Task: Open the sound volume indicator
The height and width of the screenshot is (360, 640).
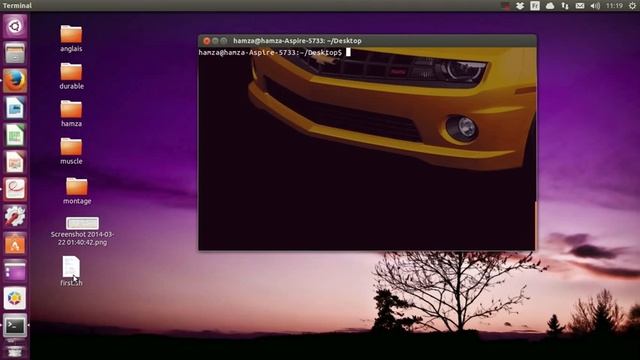Action: point(595,6)
